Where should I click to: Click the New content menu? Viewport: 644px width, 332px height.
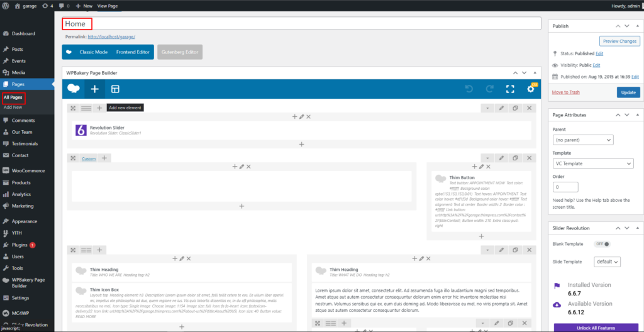coord(84,6)
